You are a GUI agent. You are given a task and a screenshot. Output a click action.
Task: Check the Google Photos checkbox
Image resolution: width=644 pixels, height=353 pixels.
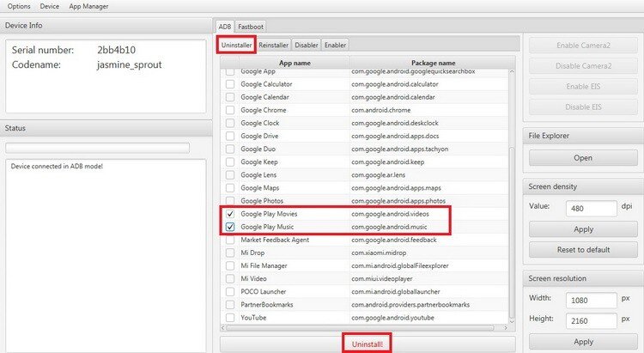coord(230,201)
